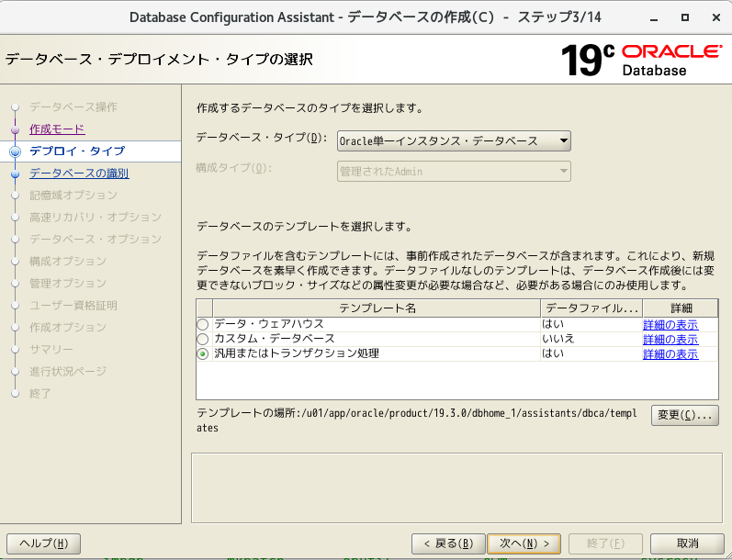732x560 pixels.
Task: Click the disabled 終了(F) finish button
Action: [x=605, y=543]
